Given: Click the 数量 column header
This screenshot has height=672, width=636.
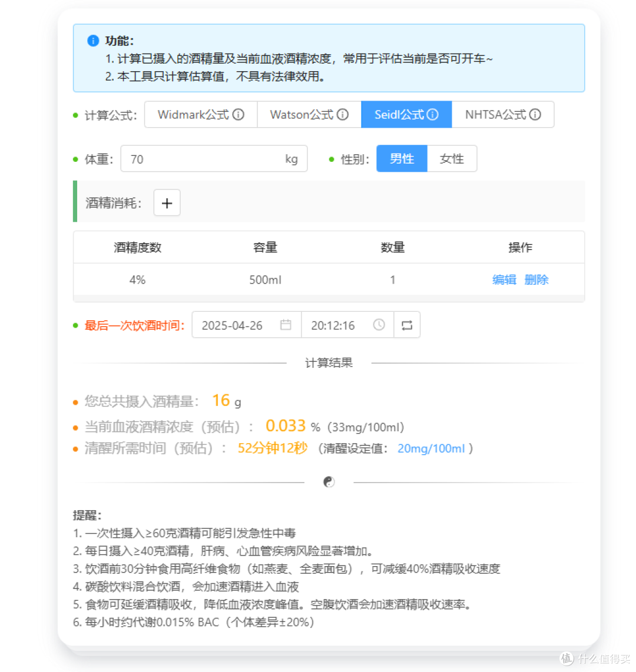Looking at the screenshot, I should coord(393,247).
